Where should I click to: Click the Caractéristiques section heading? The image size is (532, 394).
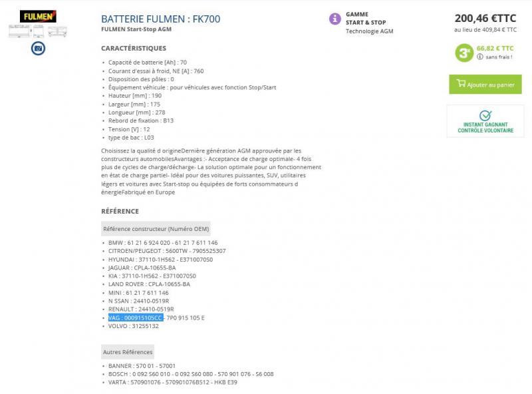[134, 48]
